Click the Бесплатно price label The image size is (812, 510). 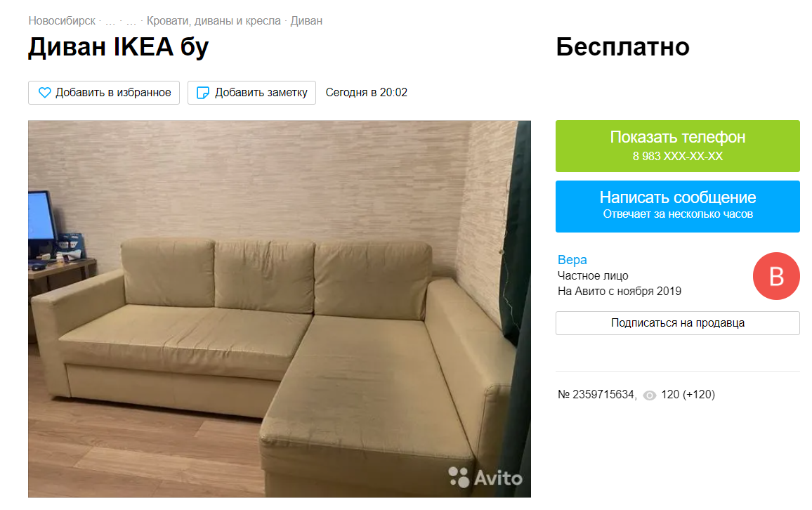[x=622, y=47]
